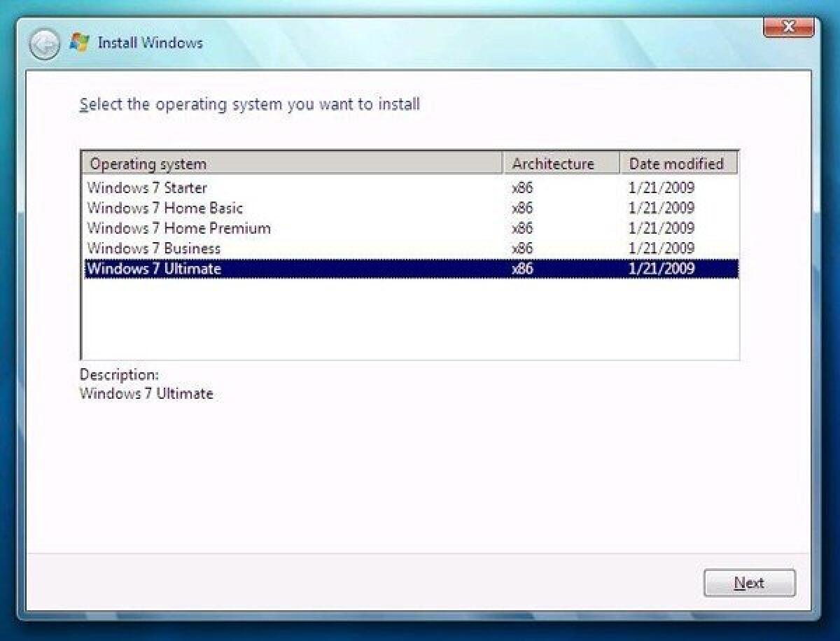The image size is (840, 641).
Task: Select Windows 7 Home Premium edition
Action: pos(178,228)
